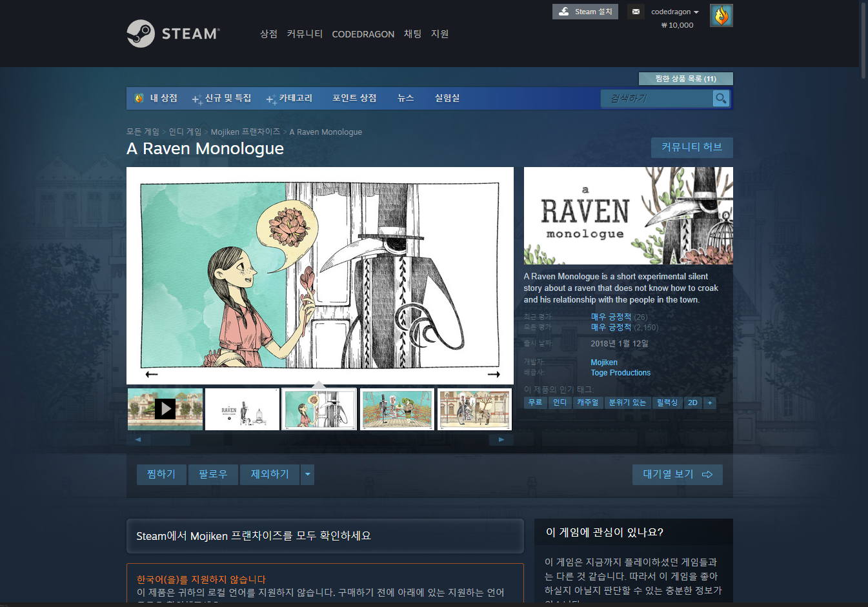
Task: Click the right arrow on the screenshot
Action: point(494,374)
